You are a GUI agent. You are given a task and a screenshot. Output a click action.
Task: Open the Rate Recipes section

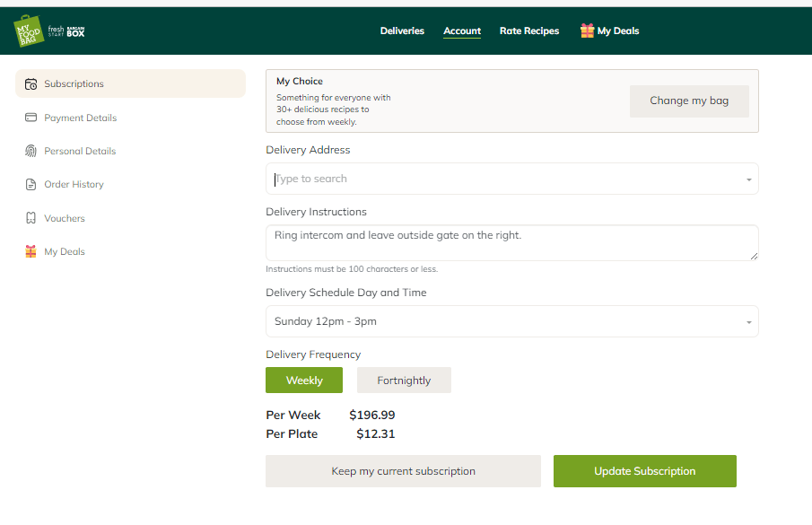pos(529,31)
